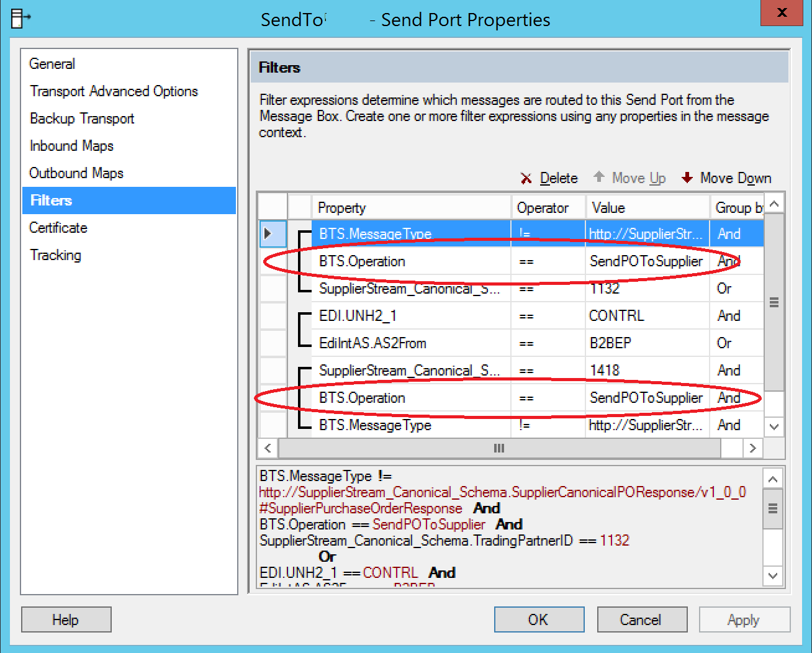Open the General properties page
Image resolution: width=812 pixels, height=653 pixels.
tap(52, 64)
